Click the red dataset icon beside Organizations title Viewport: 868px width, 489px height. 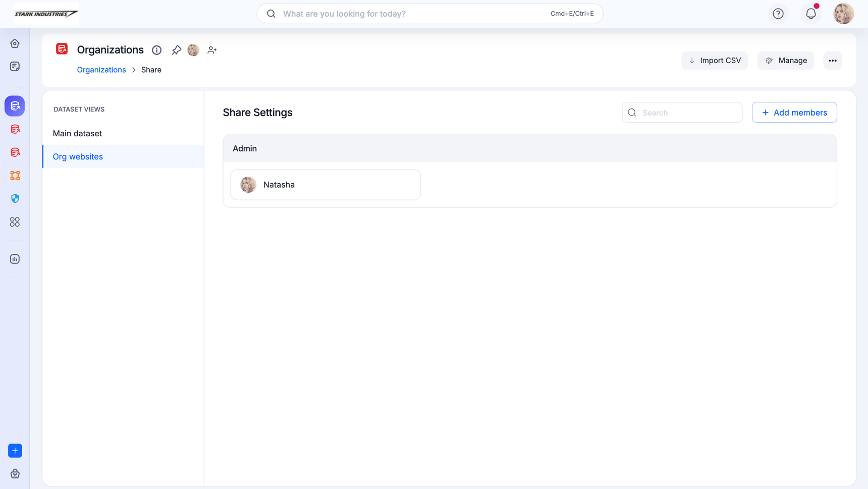(x=62, y=49)
